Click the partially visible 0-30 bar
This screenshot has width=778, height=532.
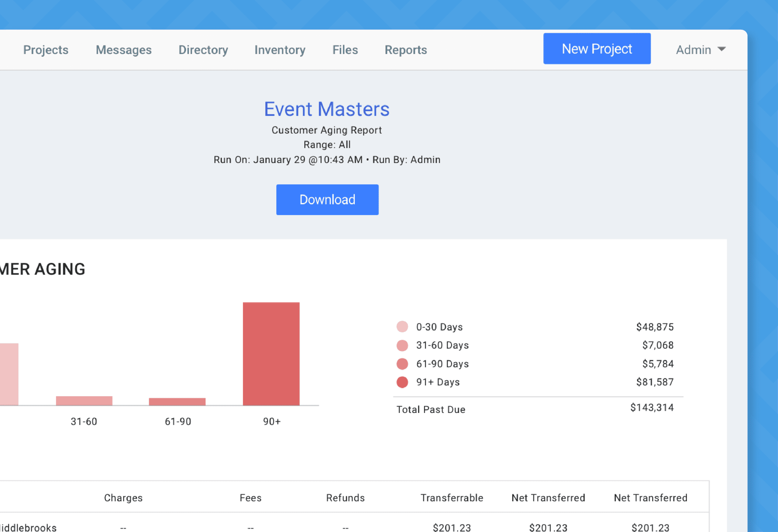coord(9,374)
